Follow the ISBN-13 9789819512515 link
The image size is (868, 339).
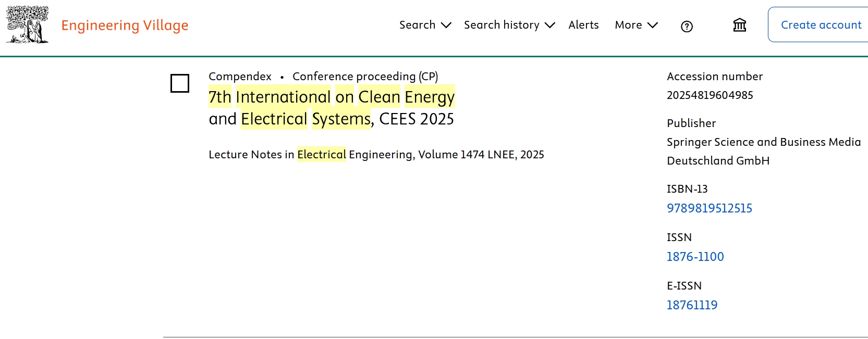[709, 208]
